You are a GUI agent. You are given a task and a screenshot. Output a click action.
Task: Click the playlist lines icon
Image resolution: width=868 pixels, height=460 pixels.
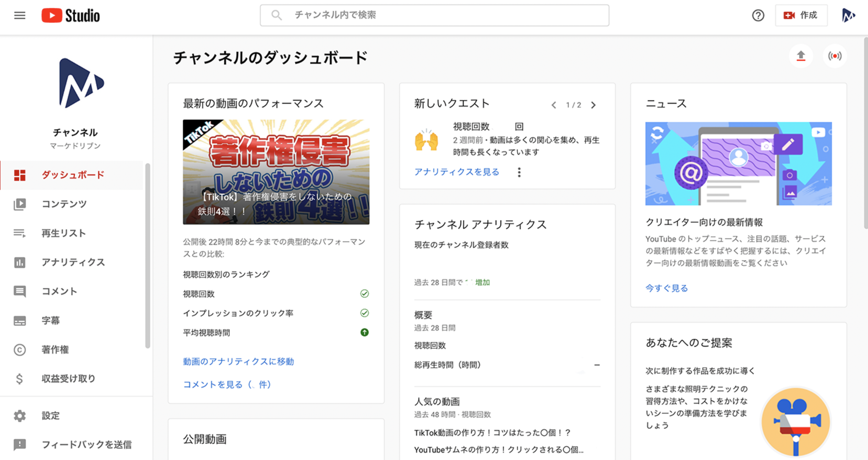coord(19,233)
